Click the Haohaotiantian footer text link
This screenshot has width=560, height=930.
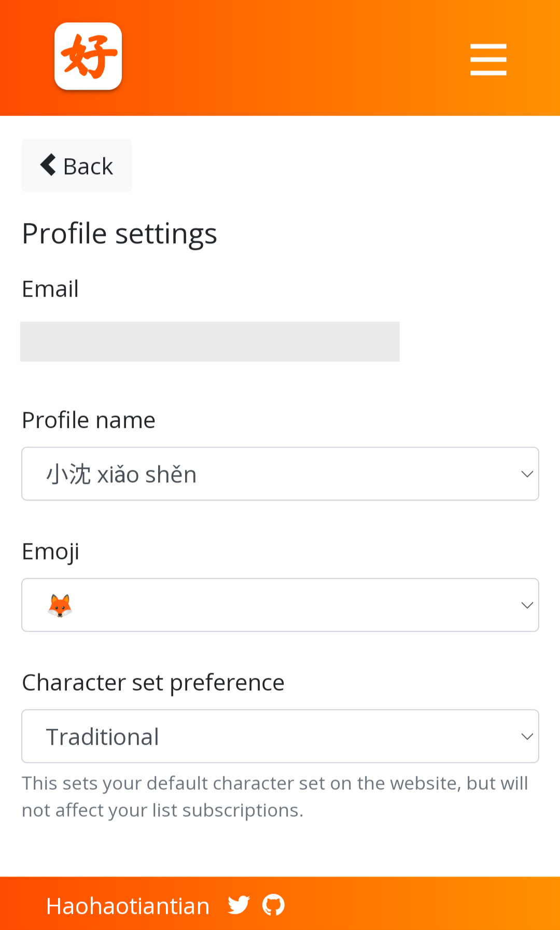tap(128, 906)
